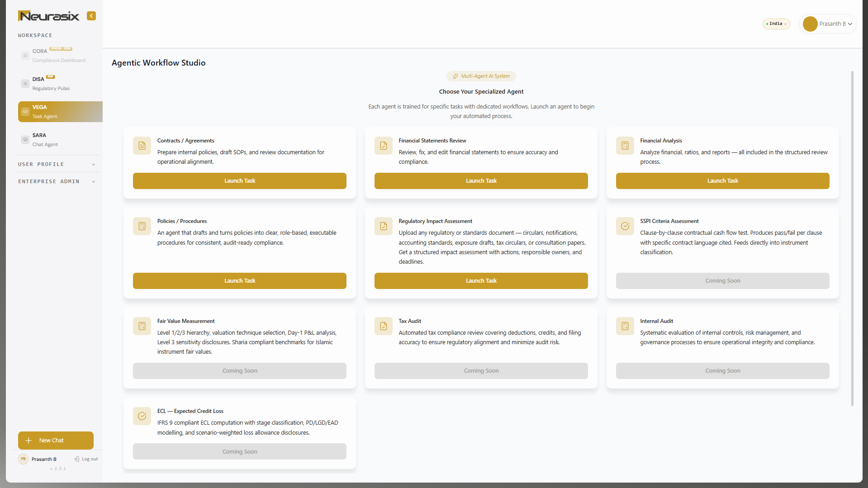Click the Fair Value Measurement card icon
This screenshot has height=488, width=868.
tap(142, 326)
